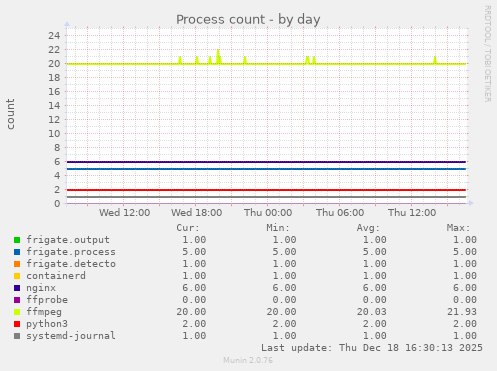This screenshot has width=497, height=371.
Task: Click the green frigate.output legend swatch
Action: click(x=17, y=240)
